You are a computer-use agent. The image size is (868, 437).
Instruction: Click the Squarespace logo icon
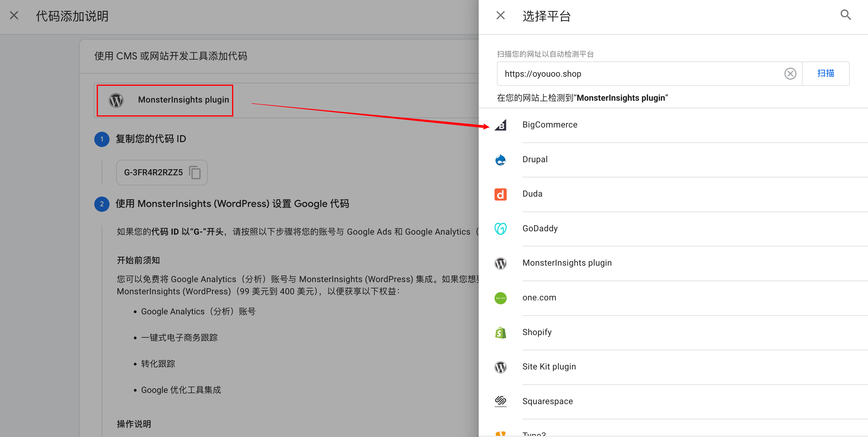500,402
